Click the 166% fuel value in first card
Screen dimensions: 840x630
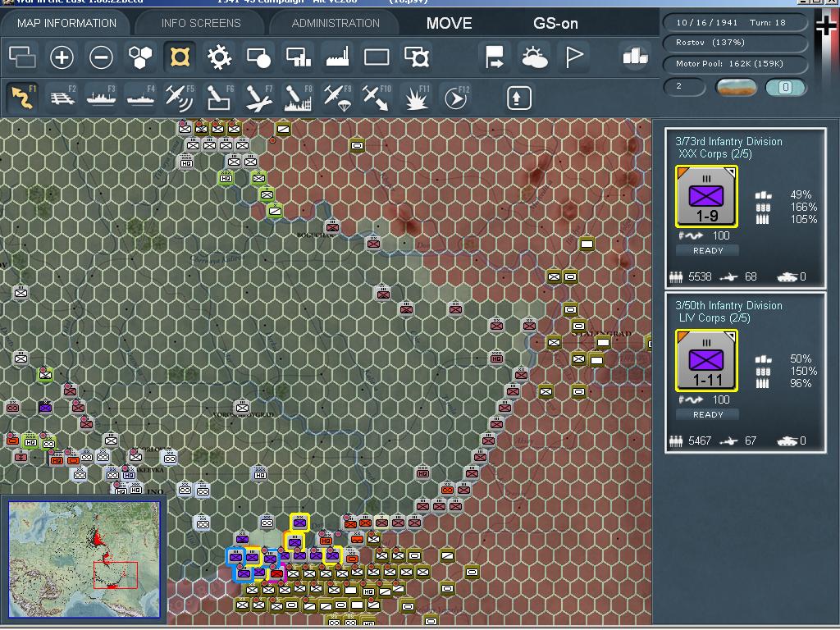[x=803, y=207]
